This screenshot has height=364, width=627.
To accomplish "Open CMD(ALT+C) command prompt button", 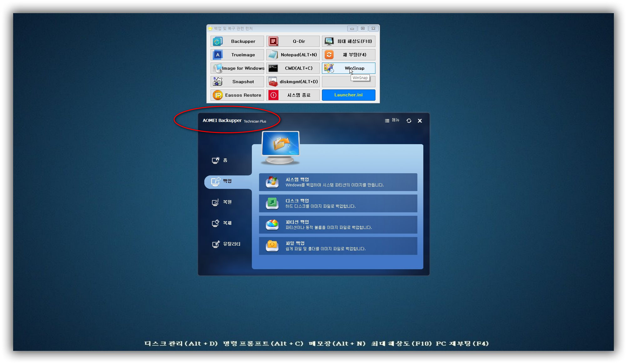I will click(293, 68).
